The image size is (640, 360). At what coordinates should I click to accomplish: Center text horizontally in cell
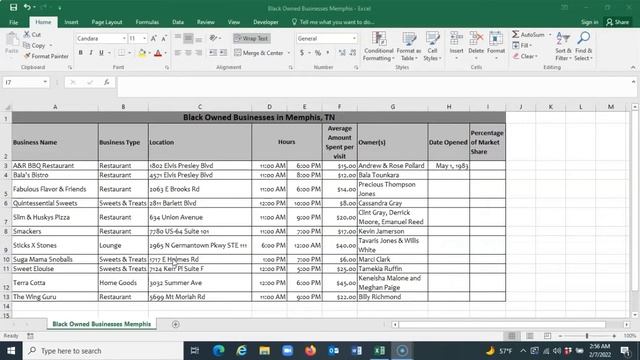pos(188,53)
